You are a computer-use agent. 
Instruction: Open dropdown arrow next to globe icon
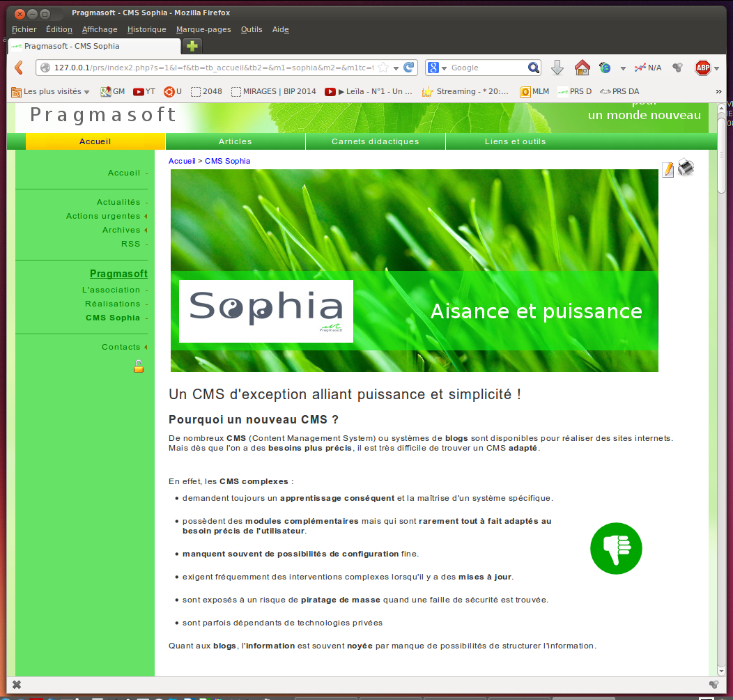tap(623, 68)
